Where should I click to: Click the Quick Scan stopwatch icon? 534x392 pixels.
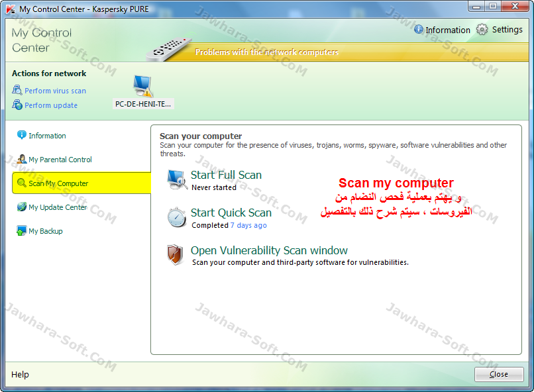point(177,217)
